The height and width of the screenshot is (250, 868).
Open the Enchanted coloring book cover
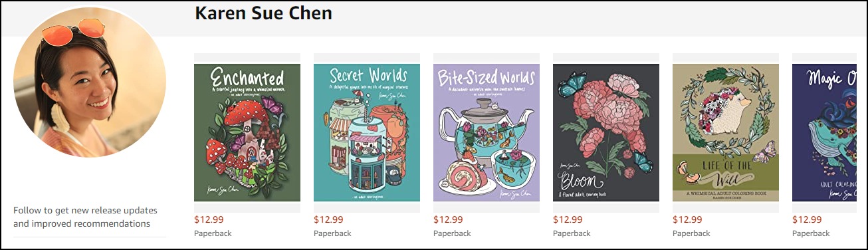point(247,132)
